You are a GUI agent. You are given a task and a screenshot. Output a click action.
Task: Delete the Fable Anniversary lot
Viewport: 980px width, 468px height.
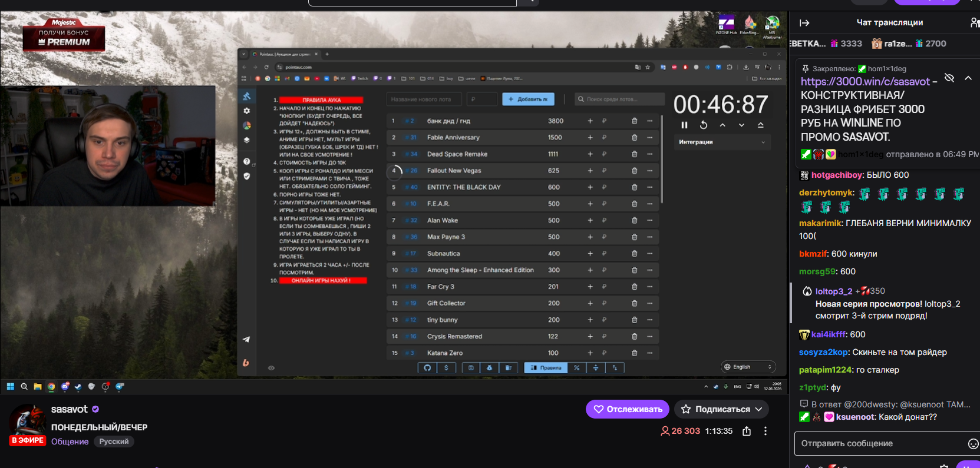[634, 137]
